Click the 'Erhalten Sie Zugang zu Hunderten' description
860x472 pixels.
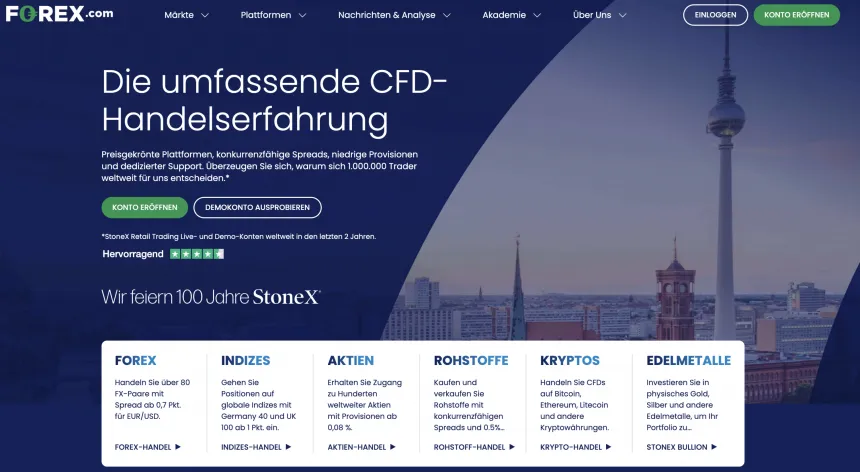point(365,405)
